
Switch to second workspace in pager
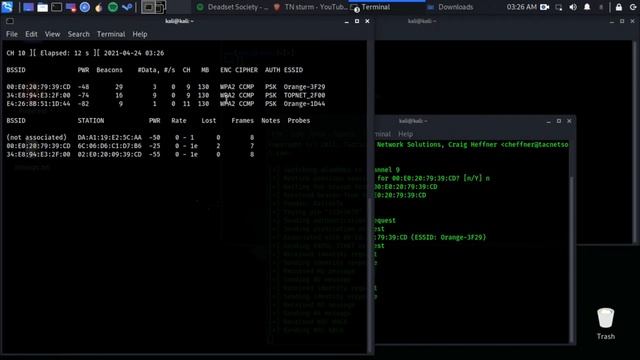coord(160,7)
